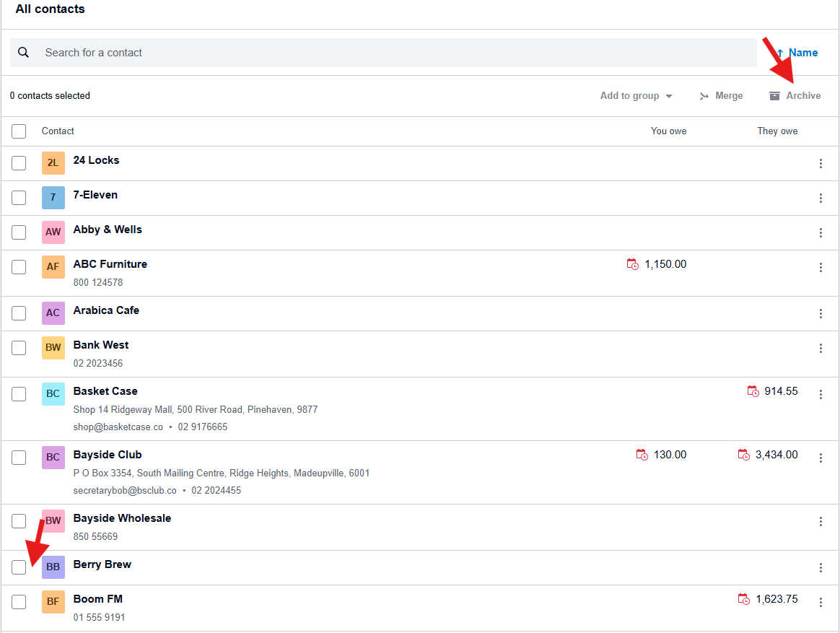Viewport: 840px width, 633px height.
Task: Sort contacts by Name
Action: (797, 53)
